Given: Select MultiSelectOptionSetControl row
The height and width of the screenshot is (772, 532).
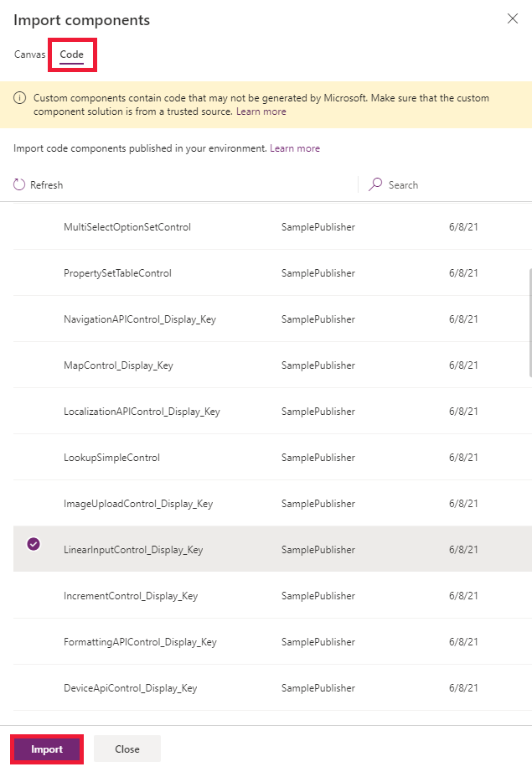Looking at the screenshot, I should coord(127,227).
